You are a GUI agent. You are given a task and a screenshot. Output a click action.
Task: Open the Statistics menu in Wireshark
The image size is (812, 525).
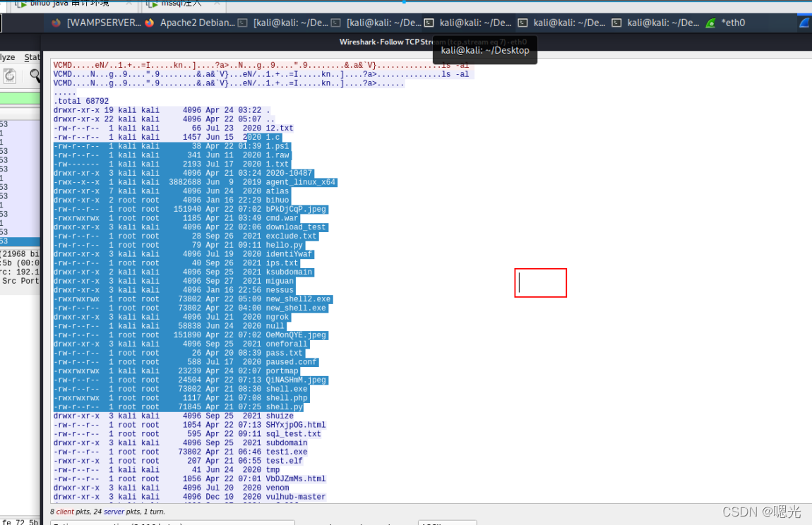(x=32, y=57)
